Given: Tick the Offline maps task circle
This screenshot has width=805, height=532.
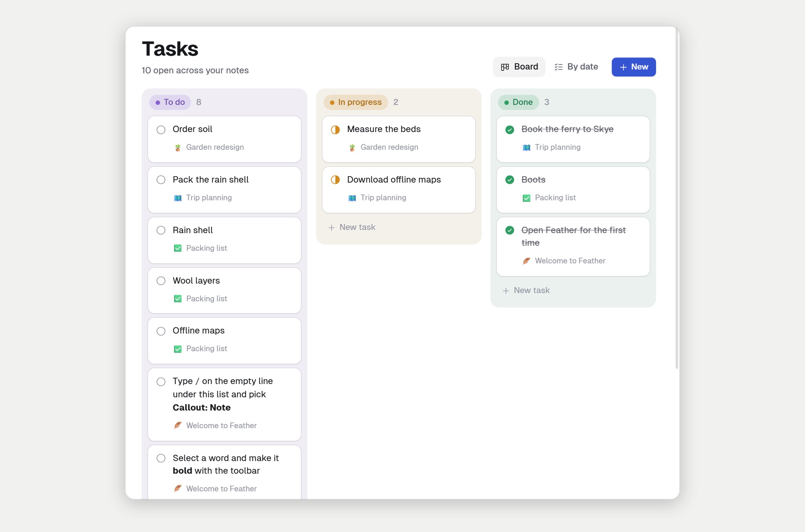Looking at the screenshot, I should (x=161, y=331).
